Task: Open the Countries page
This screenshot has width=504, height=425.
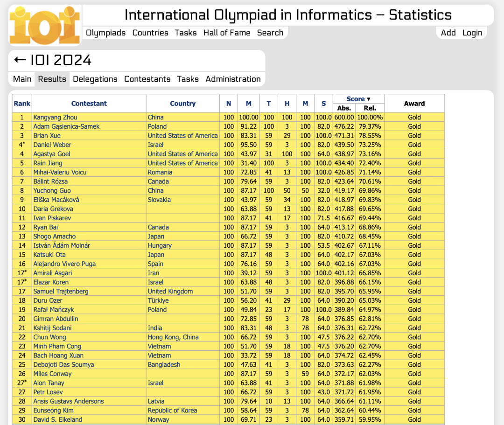Action: click(x=150, y=33)
